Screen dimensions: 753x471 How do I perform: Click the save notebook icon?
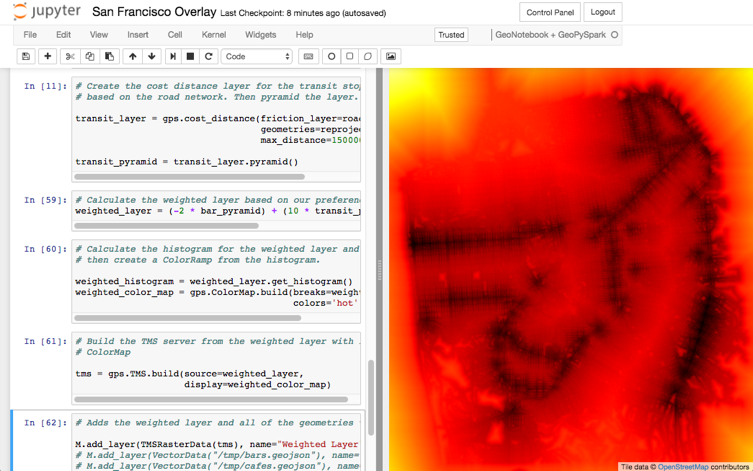pos(26,57)
